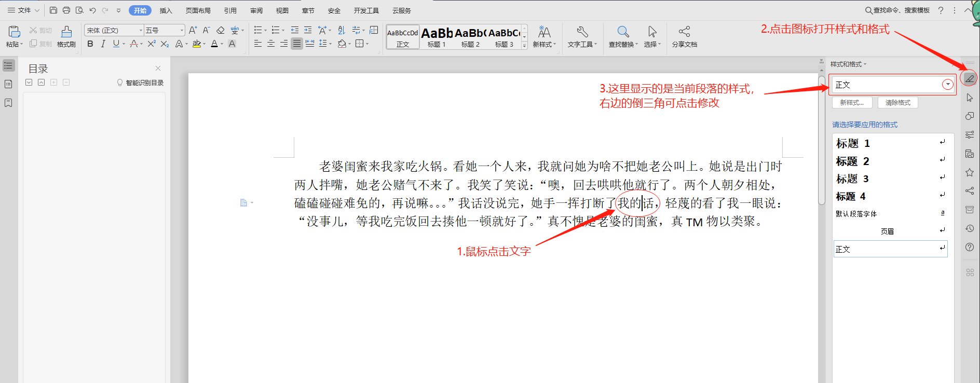Apply subscript X₂ formatting
This screenshot has height=383, width=980.
[165, 44]
